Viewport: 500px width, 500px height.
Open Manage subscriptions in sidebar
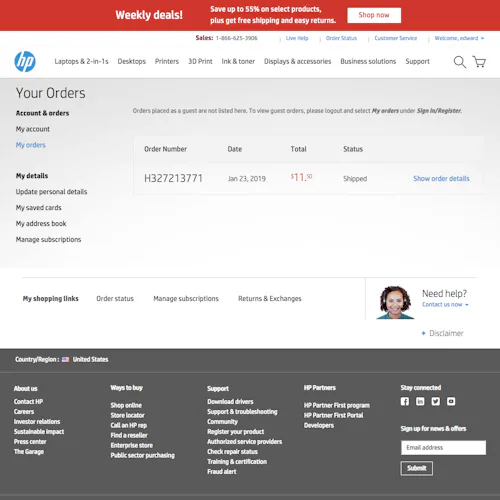48,240
